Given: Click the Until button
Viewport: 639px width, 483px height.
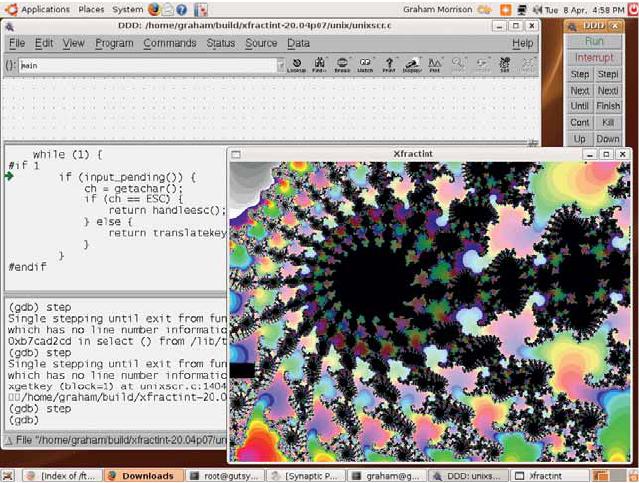Looking at the screenshot, I should coord(580,106).
